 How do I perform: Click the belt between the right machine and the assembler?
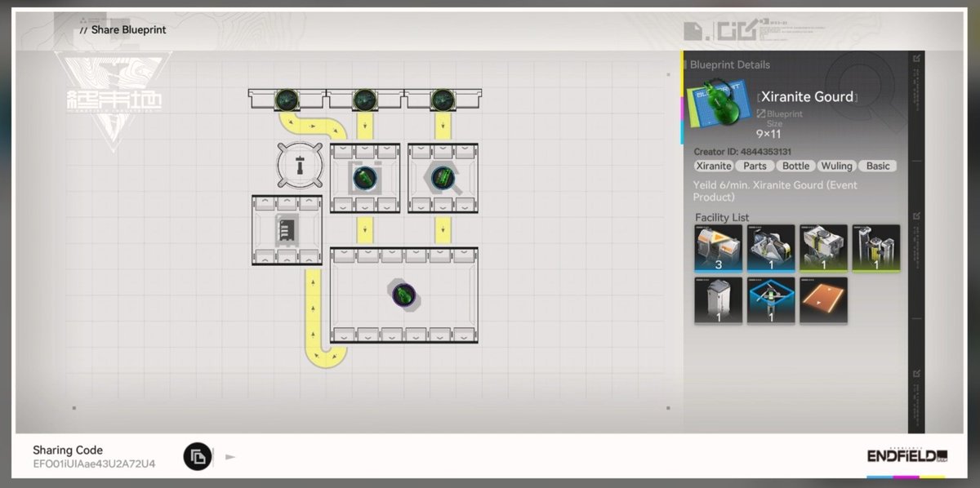(x=443, y=230)
